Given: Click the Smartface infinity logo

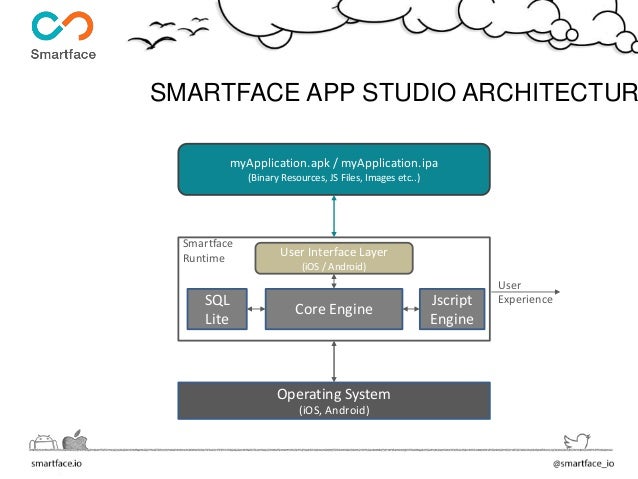Looking at the screenshot, I should (63, 26).
